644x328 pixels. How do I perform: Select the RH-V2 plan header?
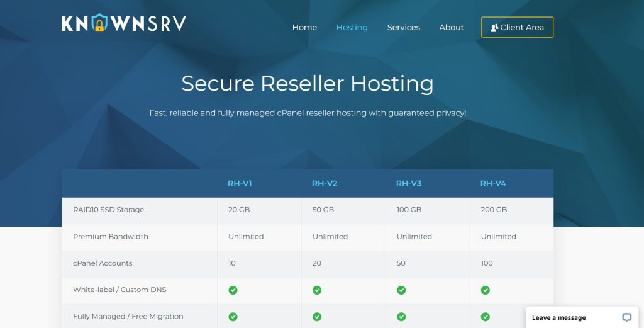coord(325,184)
